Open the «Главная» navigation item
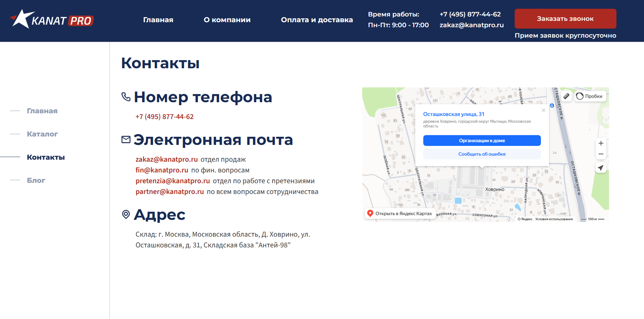The height and width of the screenshot is (319, 644). point(158,19)
